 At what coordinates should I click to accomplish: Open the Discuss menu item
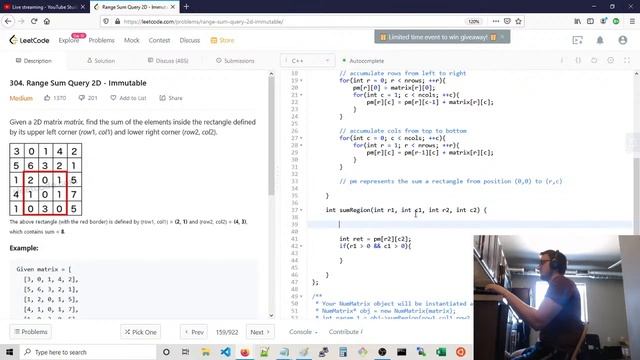190,40
